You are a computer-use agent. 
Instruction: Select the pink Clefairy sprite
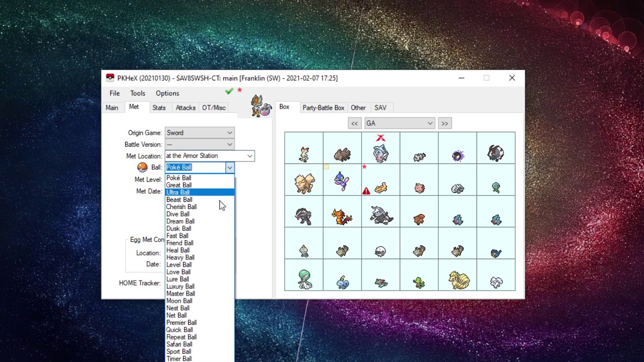coord(419,188)
